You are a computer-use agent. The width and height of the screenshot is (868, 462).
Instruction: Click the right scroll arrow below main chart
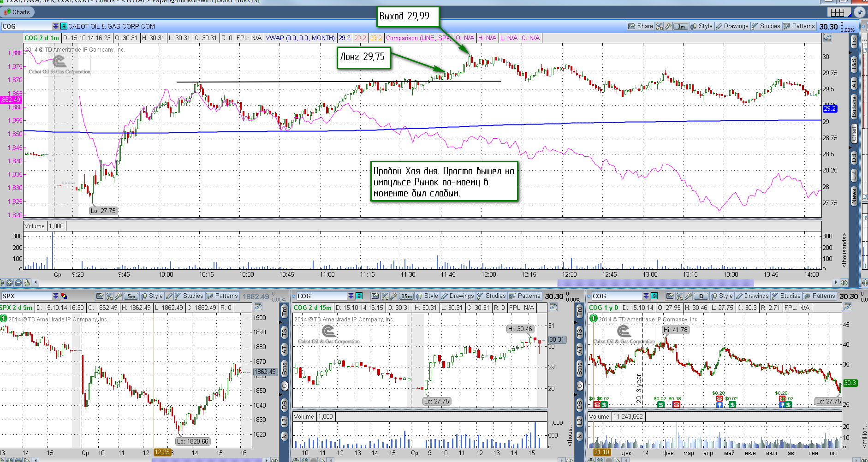[836, 283]
